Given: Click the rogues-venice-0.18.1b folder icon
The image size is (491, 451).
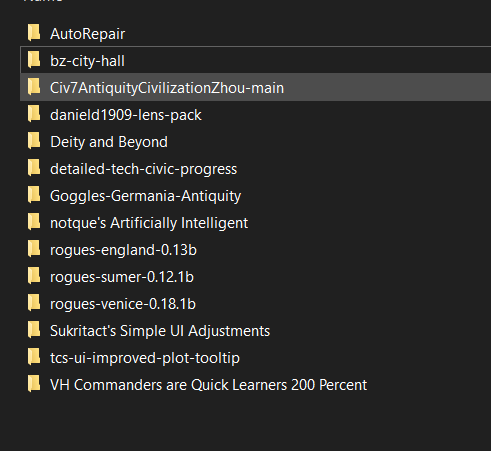Looking at the screenshot, I should (x=34, y=303).
